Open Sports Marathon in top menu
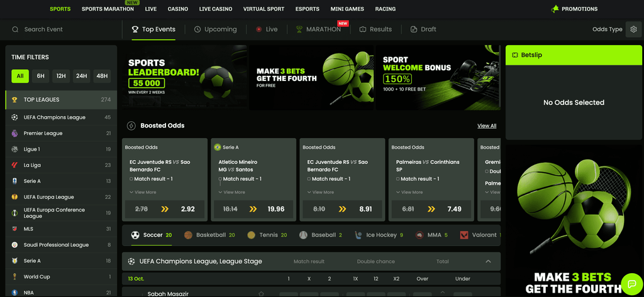 tap(108, 9)
